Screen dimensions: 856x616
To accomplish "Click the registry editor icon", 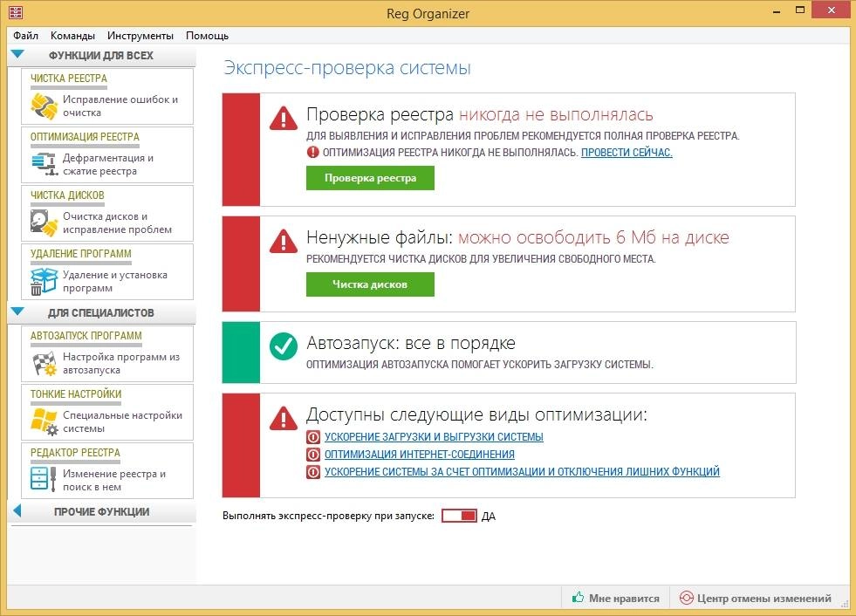I will pyautogui.click(x=45, y=479).
